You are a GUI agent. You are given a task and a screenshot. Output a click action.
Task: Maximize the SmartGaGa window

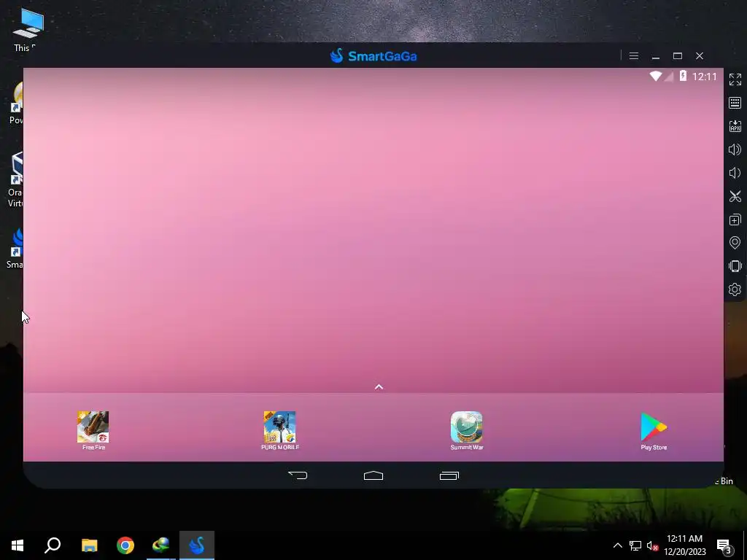pyautogui.click(x=678, y=56)
